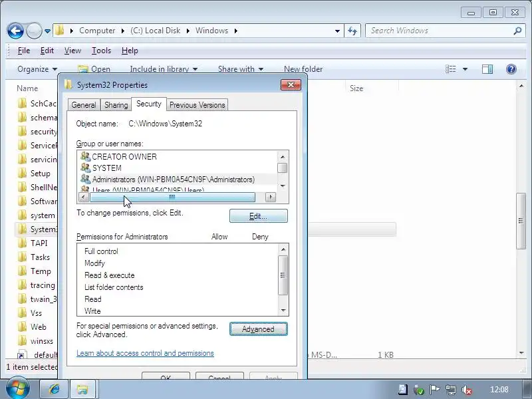Click the horizontal scrollbar thumb in user list
The height and width of the screenshot is (399, 532).
pyautogui.click(x=172, y=197)
